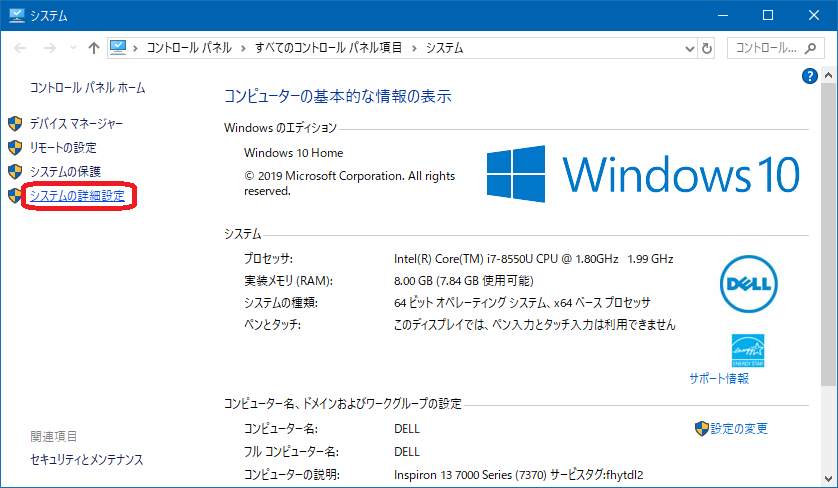Open システムの詳細設定 link

click(77, 196)
